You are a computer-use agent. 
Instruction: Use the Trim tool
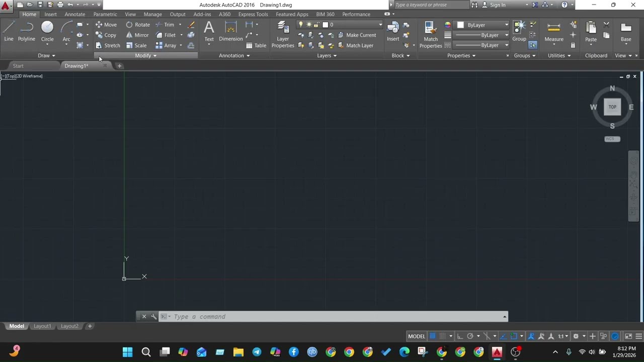165,25
